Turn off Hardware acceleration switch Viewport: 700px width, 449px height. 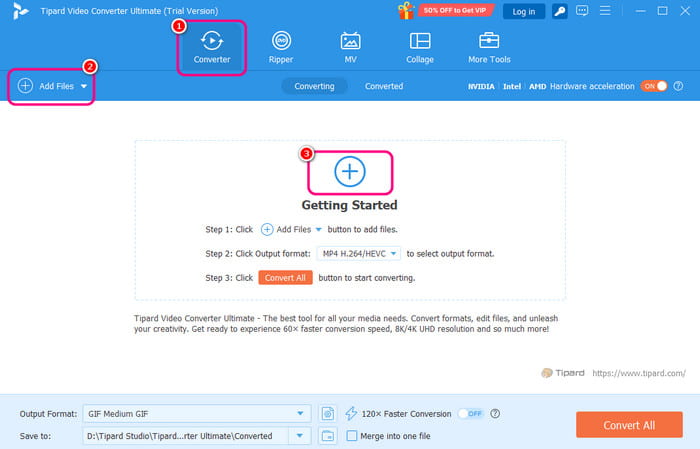[x=653, y=86]
